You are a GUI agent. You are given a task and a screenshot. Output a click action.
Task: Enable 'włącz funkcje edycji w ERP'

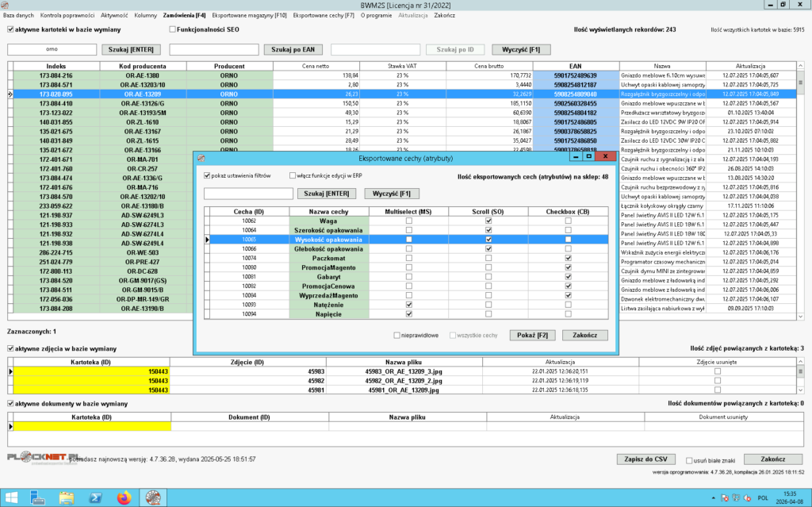coord(293,175)
